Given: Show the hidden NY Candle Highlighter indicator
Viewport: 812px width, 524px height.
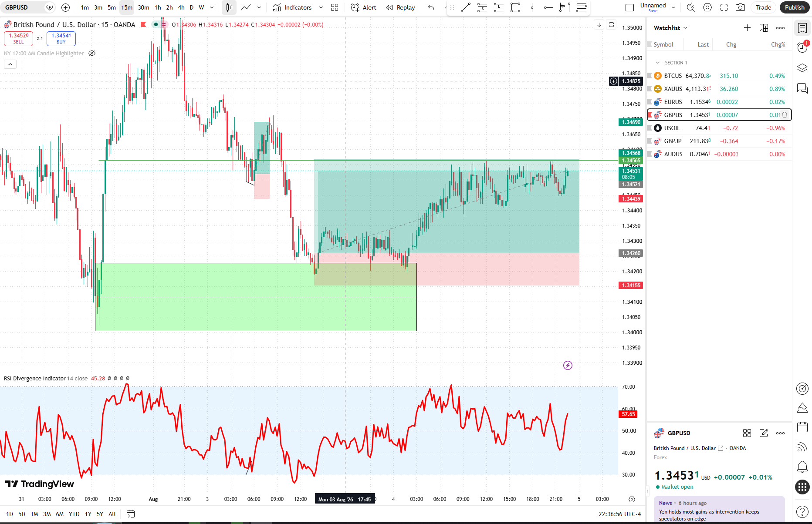Looking at the screenshot, I should tap(92, 53).
